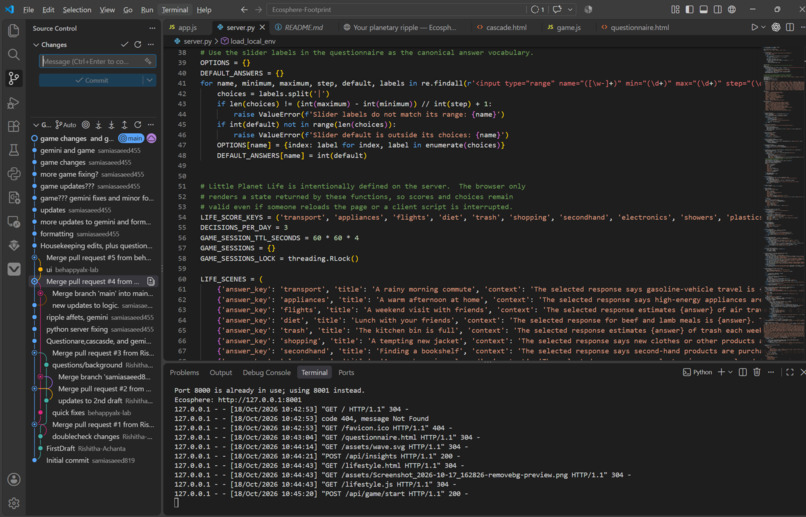Screen dimensions: 806x517
Task: Go back with the title bar arrow
Action: pyautogui.click(x=244, y=9)
